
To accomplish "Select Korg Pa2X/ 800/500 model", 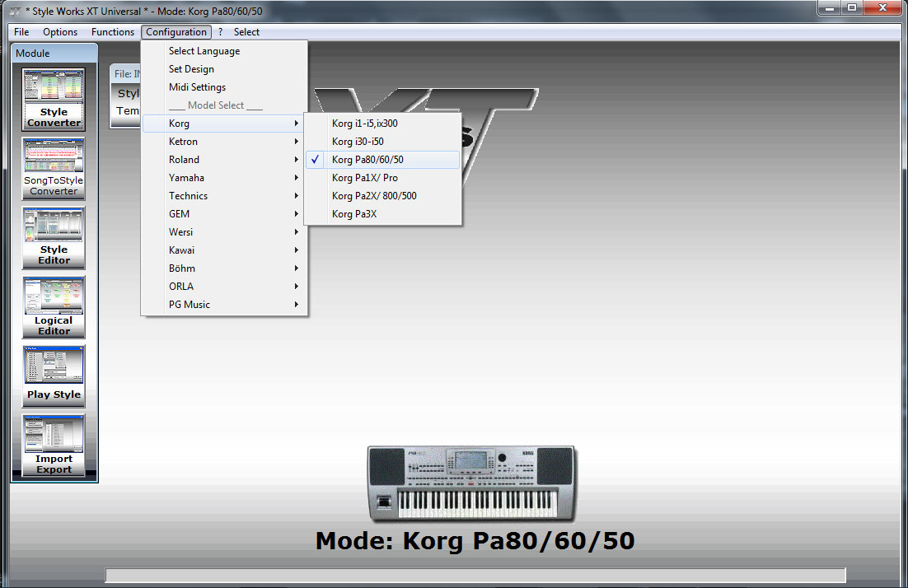I will click(383, 196).
